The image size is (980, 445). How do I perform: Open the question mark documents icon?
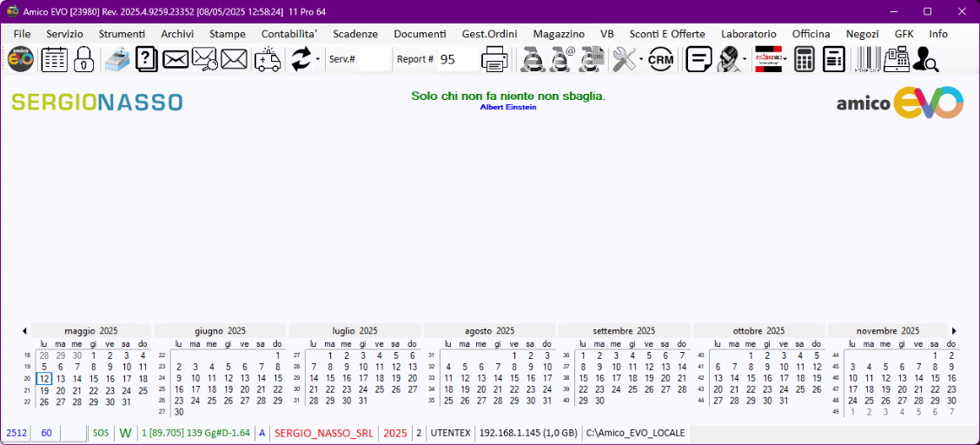click(x=146, y=59)
